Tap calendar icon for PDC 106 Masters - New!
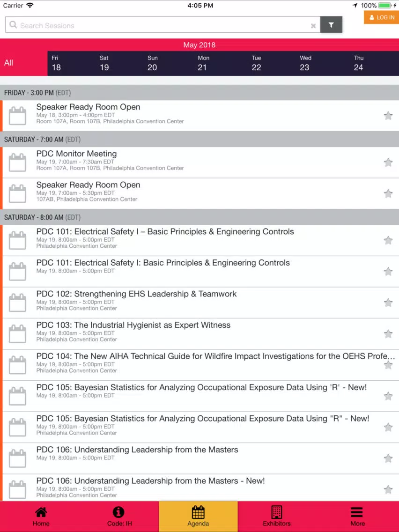This screenshot has width=399, height=532. [x=17, y=489]
